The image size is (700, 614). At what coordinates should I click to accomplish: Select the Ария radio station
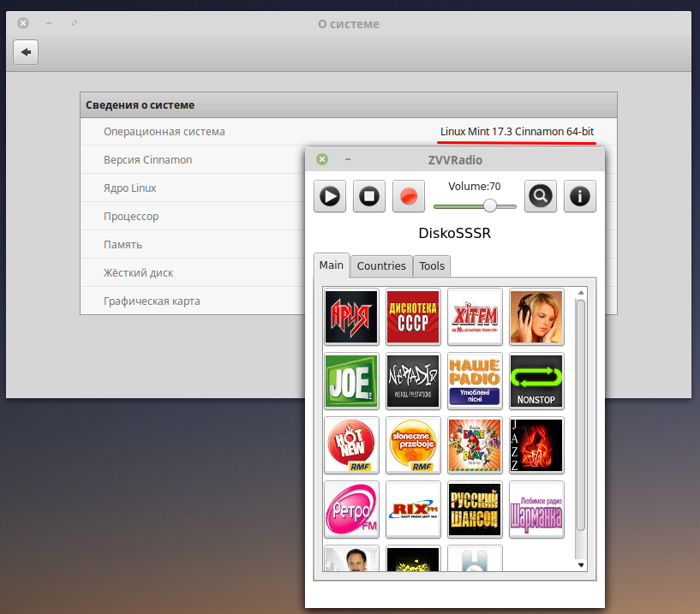coord(351,317)
